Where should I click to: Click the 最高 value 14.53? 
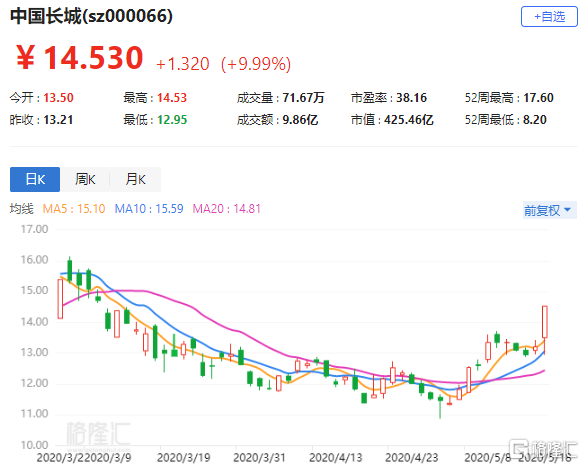[172, 98]
